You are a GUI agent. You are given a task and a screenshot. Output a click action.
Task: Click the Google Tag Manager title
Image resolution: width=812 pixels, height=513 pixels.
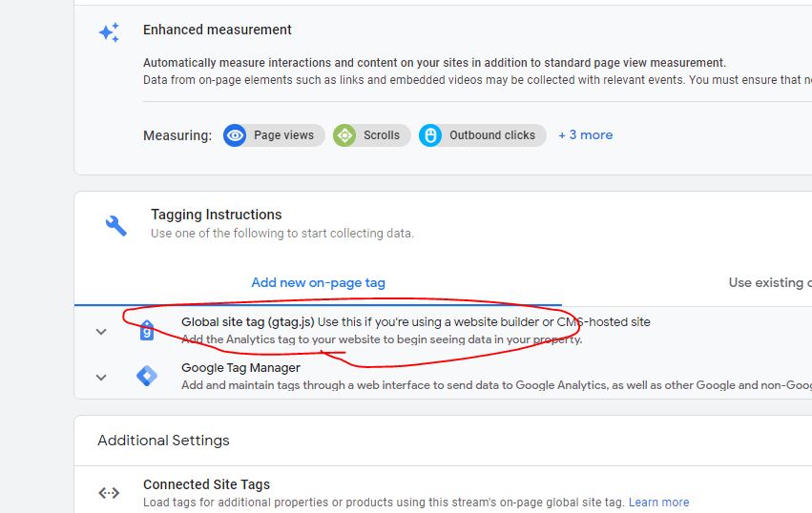(x=240, y=367)
